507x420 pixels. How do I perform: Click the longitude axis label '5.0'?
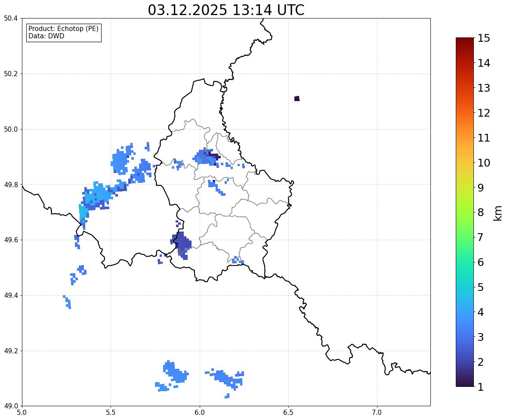tap(22, 413)
